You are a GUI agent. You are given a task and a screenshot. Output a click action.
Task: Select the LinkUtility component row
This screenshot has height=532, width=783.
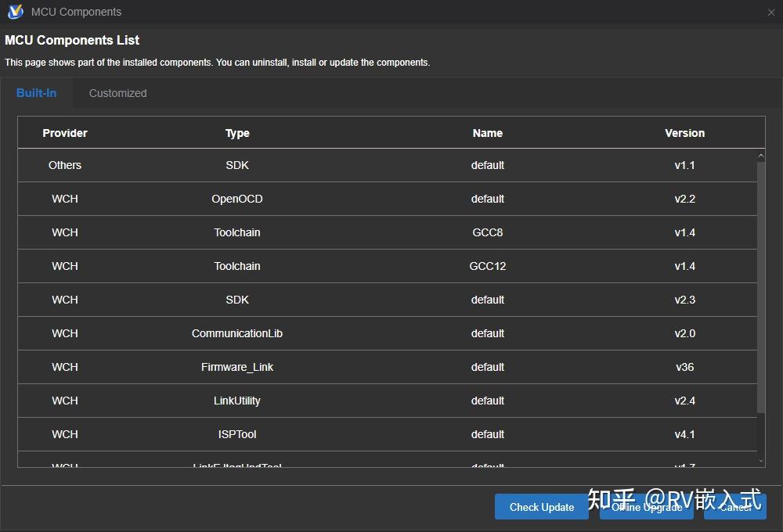[x=313, y=401]
